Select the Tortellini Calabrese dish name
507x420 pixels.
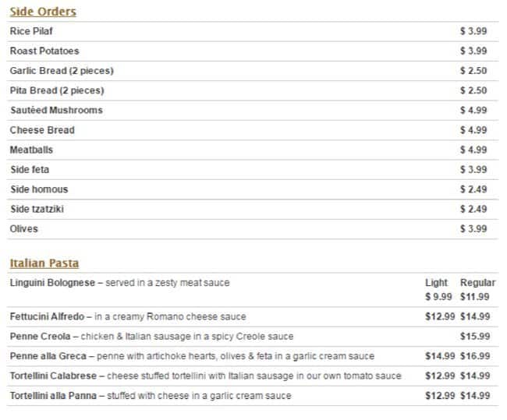[x=53, y=376]
